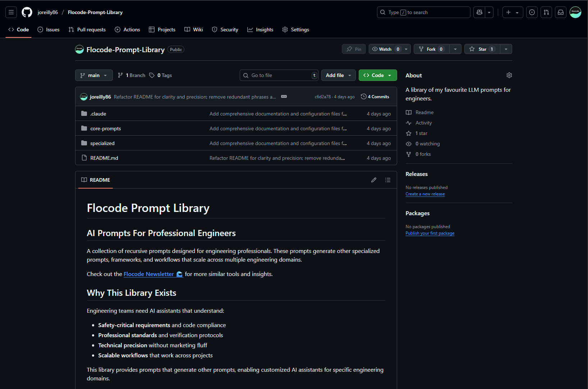
Task: Click the folder icon beside core-prompts
Action: tap(84, 128)
